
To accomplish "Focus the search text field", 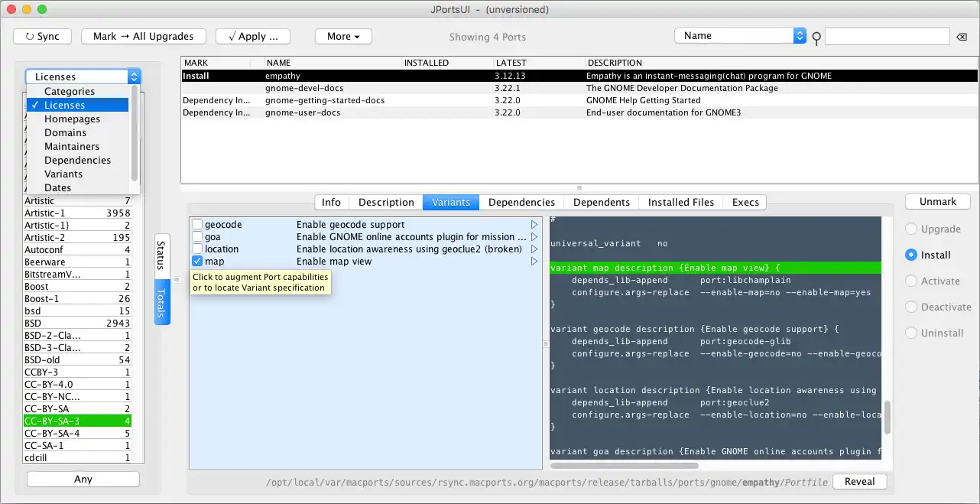I will point(886,36).
